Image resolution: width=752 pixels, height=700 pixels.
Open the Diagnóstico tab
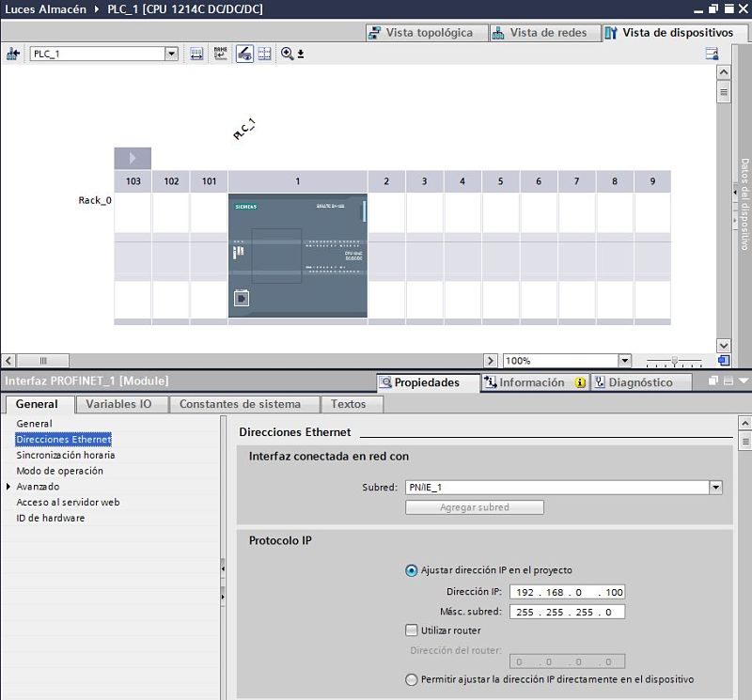coord(643,381)
